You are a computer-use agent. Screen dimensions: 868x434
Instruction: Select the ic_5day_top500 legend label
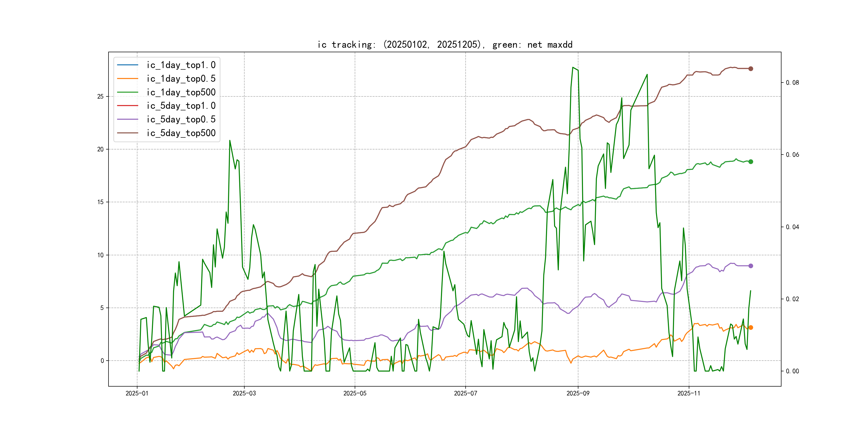coord(181,133)
